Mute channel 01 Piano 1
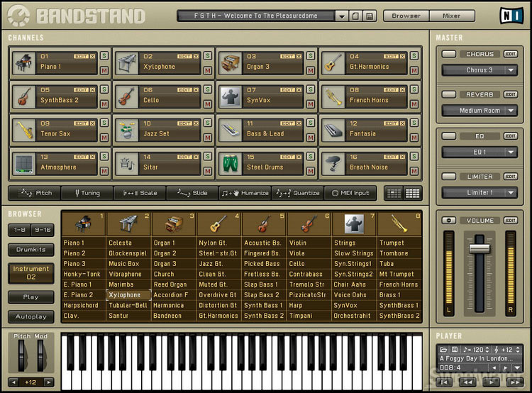The image size is (532, 393). click(104, 71)
